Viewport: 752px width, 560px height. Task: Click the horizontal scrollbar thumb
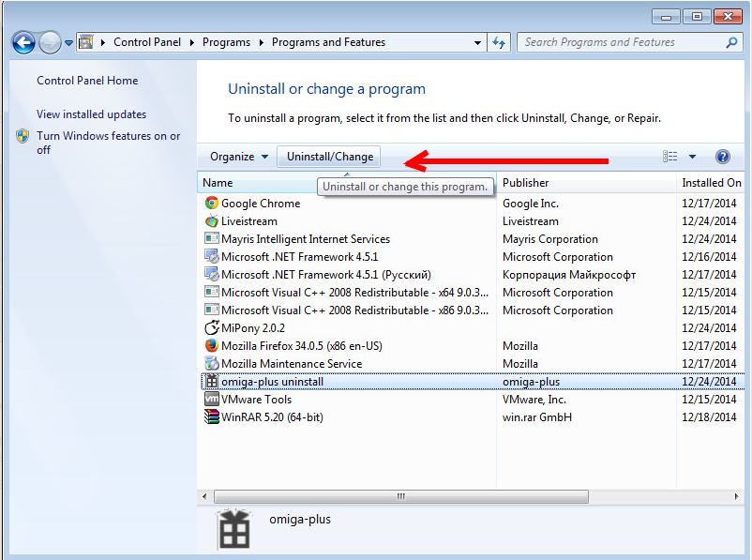(x=400, y=496)
